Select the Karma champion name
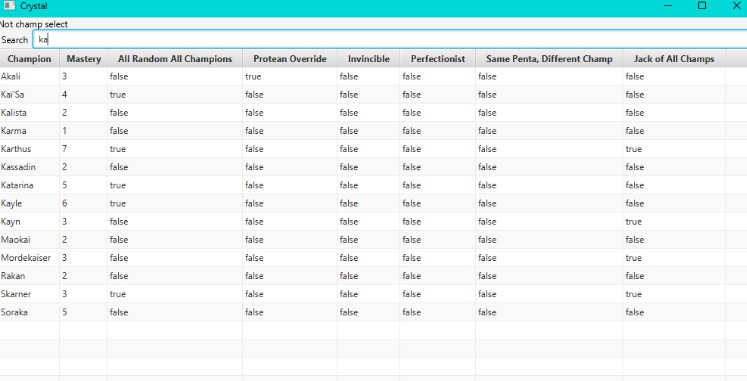The width and height of the screenshot is (747, 381). point(14,131)
